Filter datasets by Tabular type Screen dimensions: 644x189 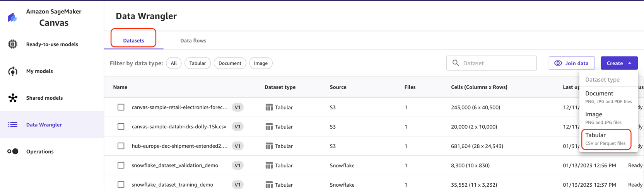click(197, 63)
